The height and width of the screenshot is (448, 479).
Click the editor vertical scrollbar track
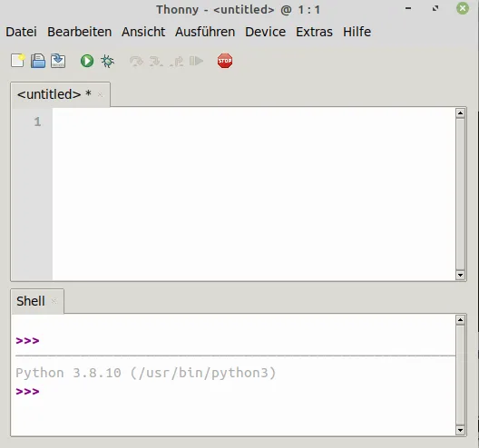click(x=460, y=194)
